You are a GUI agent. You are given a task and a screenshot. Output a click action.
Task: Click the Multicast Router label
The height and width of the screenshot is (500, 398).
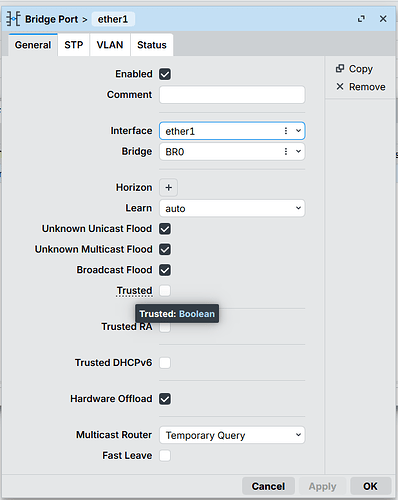click(x=114, y=435)
